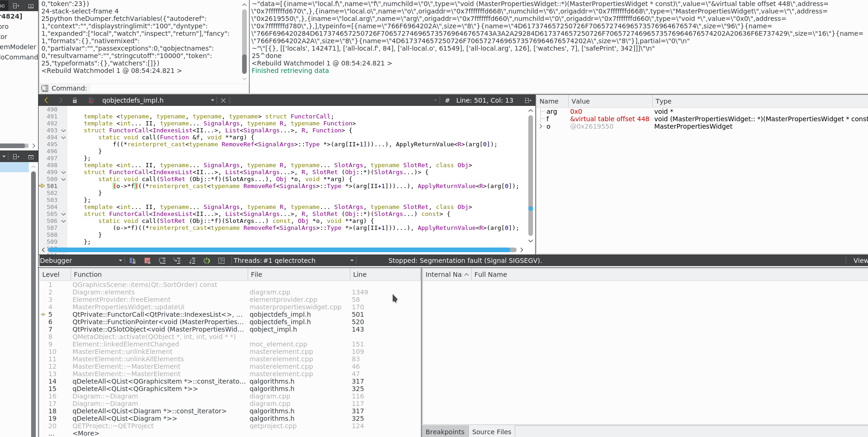The width and height of the screenshot is (868, 437).
Task: Toggle operate by instruction mode
Action: [222, 261]
